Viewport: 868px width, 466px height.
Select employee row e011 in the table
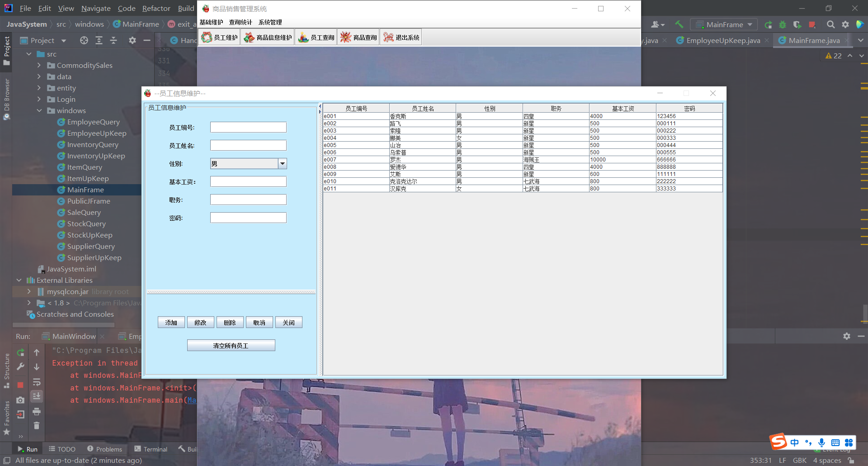coord(523,189)
